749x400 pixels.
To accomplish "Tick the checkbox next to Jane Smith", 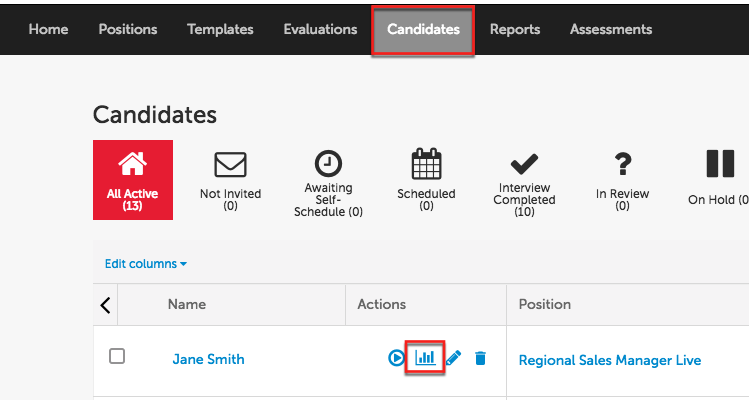I will (x=117, y=357).
